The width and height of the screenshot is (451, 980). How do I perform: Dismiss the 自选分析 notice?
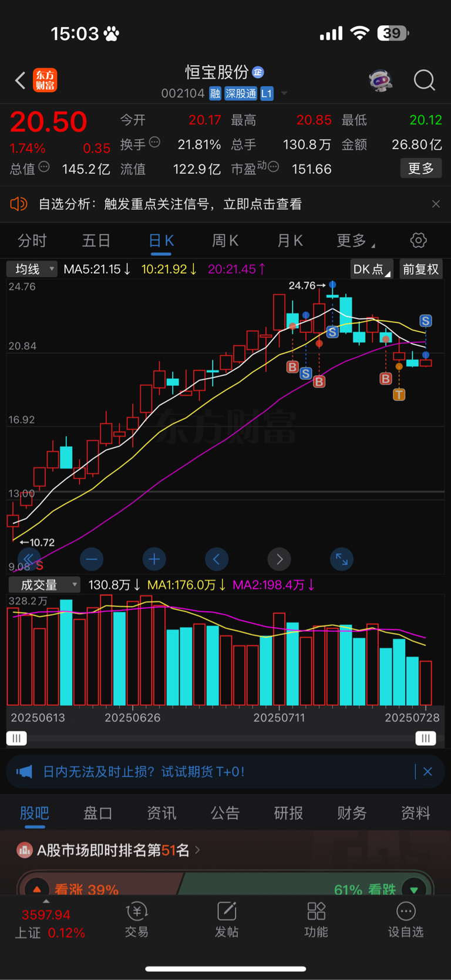tap(436, 204)
